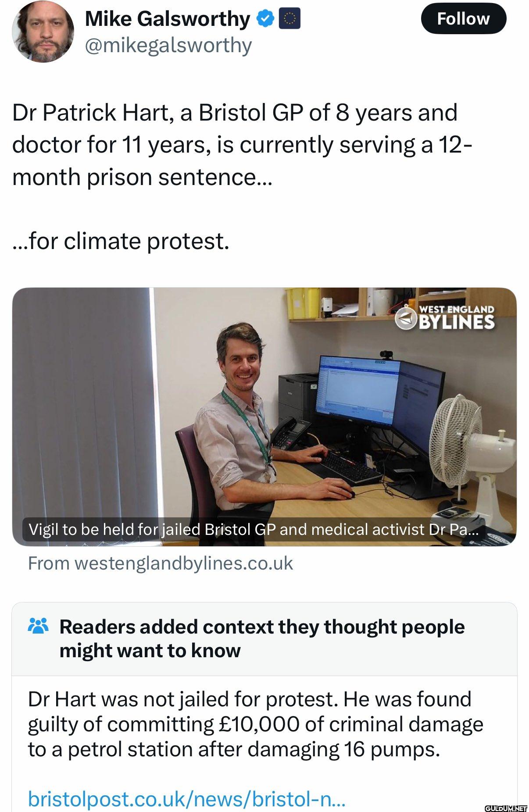The height and width of the screenshot is (812, 529).
Task: Click the EU flag badge beside the name
Action: [x=290, y=19]
